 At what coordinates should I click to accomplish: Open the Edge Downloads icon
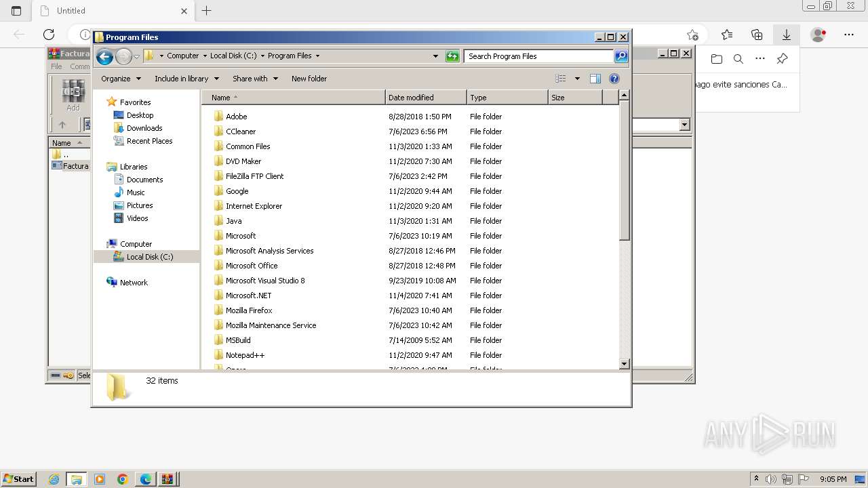pyautogui.click(x=787, y=35)
